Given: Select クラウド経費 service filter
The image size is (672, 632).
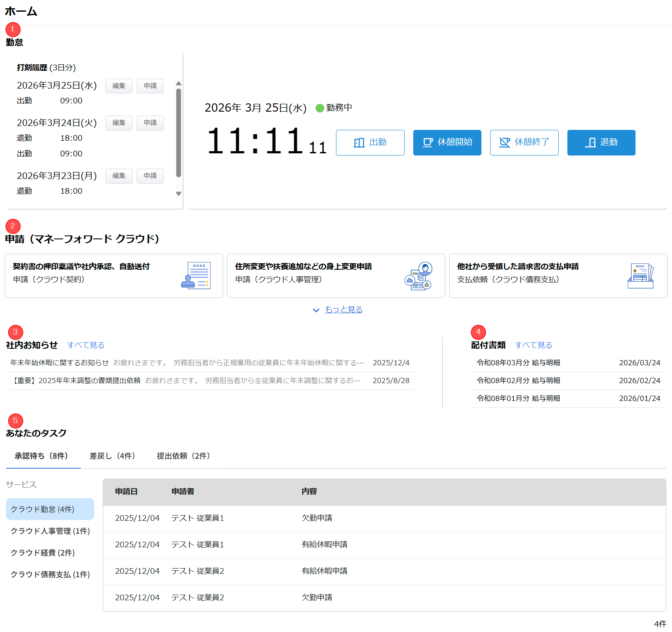Looking at the screenshot, I should (x=43, y=553).
